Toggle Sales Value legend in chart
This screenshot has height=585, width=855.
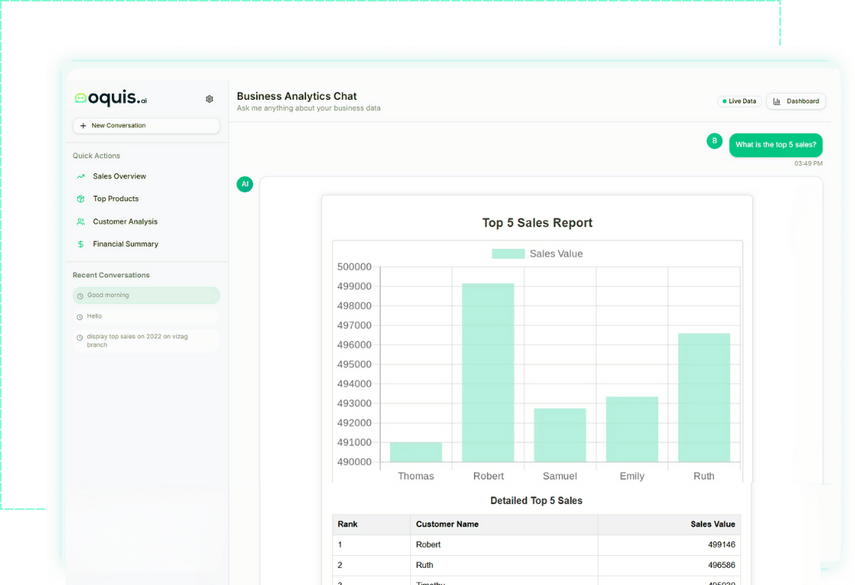click(x=537, y=254)
